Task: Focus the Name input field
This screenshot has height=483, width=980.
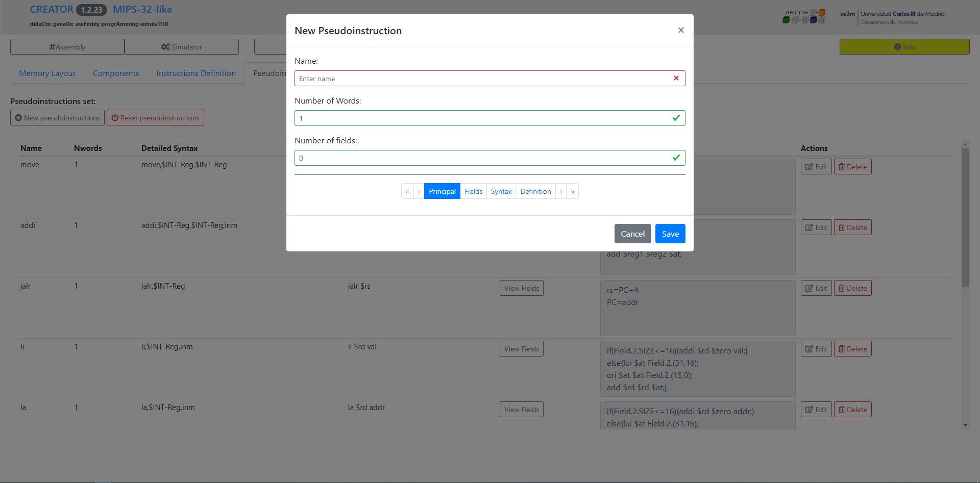Action: click(x=482, y=79)
